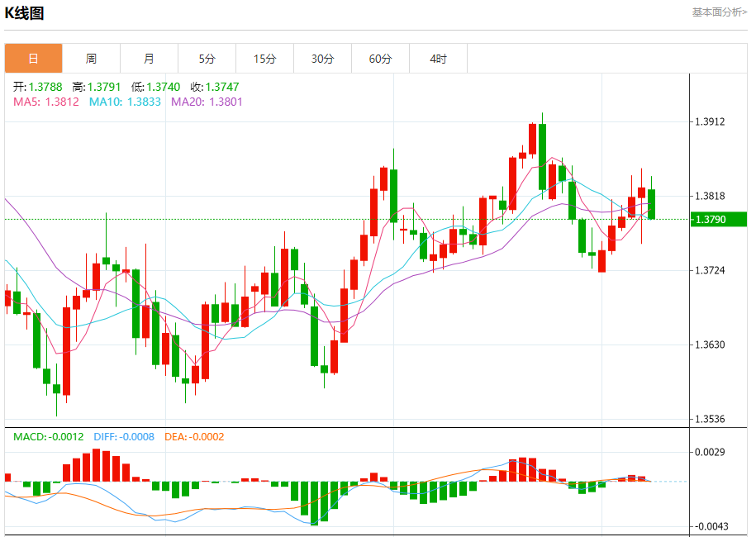This screenshot has height=537, width=756.
Task: Click the 1.3630 price axis label
Action: (710, 345)
